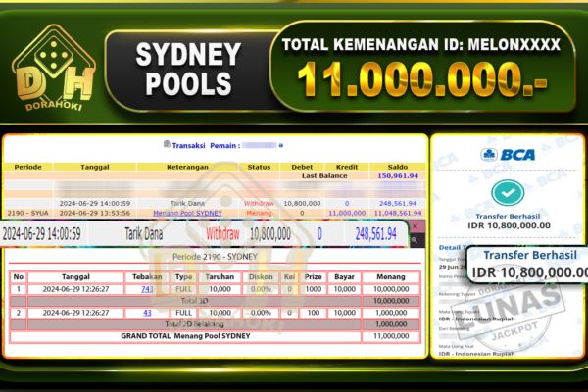Click the Transaksi heading text
The image size is (588, 392).
188,146
